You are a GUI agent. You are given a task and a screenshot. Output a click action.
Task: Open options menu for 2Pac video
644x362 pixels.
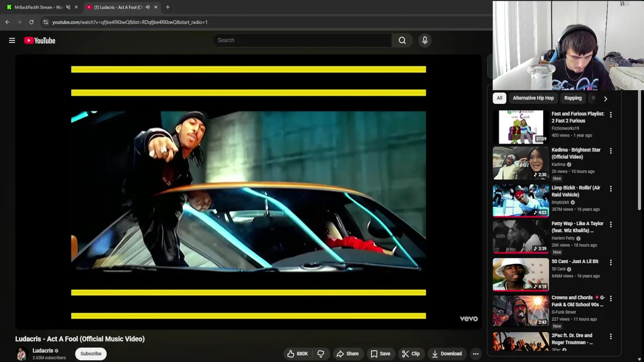tap(611, 336)
